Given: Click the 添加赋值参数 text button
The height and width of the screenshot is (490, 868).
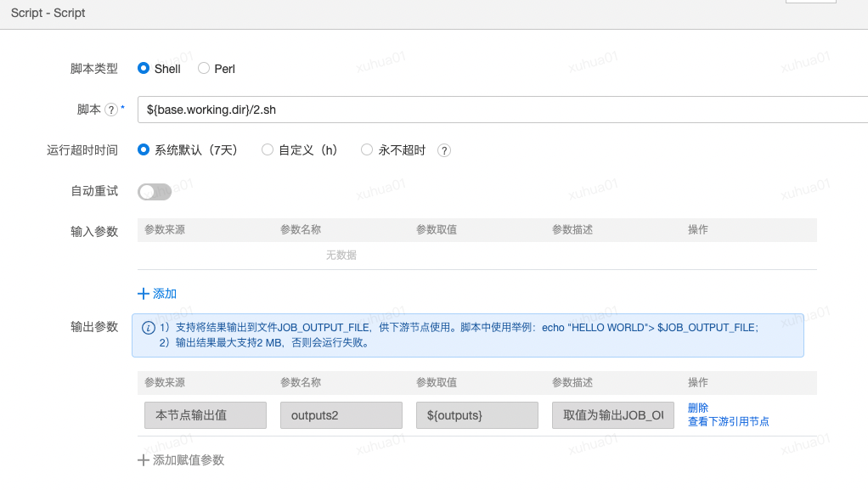Looking at the screenshot, I should [189, 459].
